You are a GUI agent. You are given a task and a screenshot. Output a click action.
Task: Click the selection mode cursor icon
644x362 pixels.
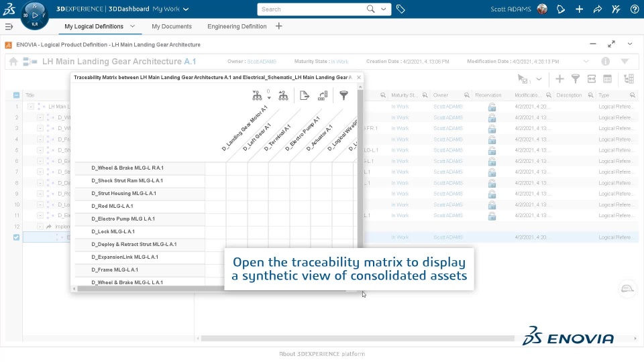(x=524, y=79)
